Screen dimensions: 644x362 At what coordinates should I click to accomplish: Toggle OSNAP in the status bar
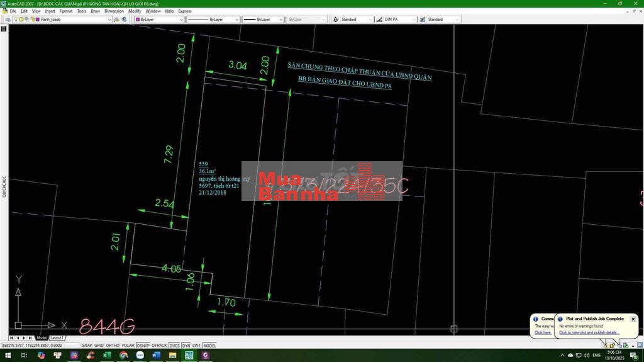143,346
